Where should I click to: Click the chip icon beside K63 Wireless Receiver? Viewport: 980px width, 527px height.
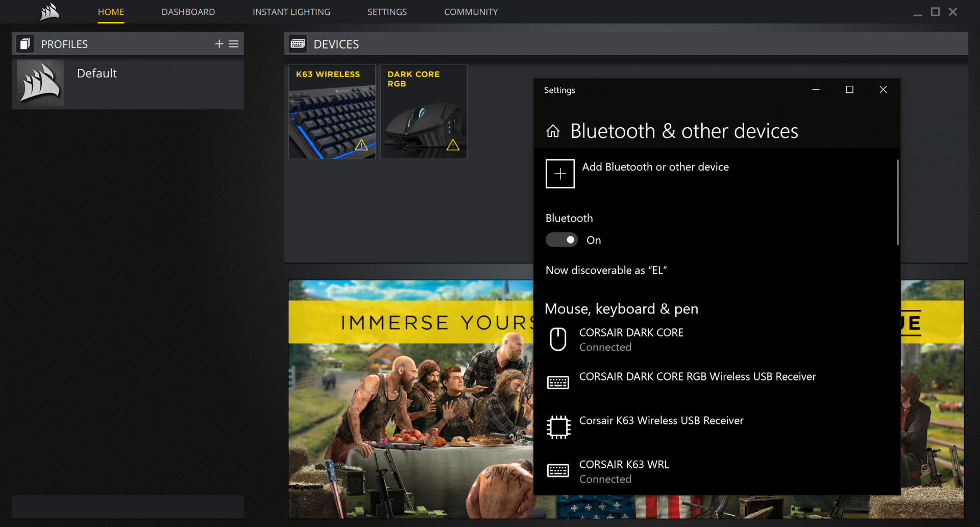click(x=558, y=427)
